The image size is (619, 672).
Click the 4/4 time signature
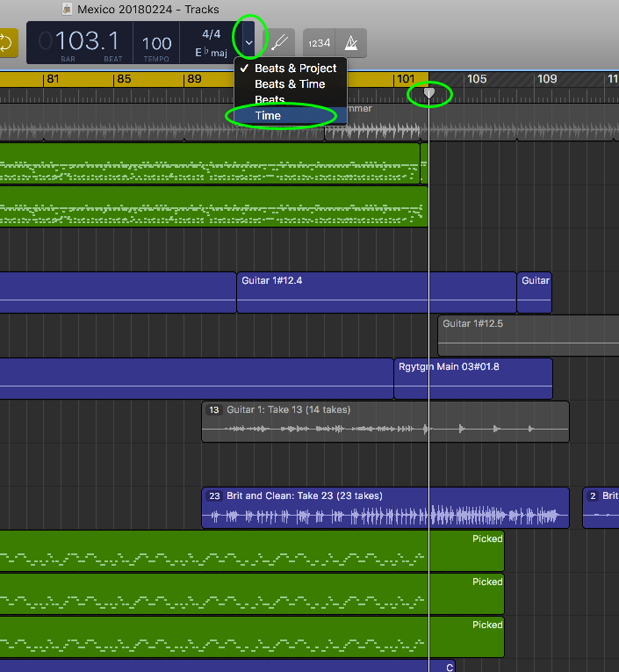(212, 34)
